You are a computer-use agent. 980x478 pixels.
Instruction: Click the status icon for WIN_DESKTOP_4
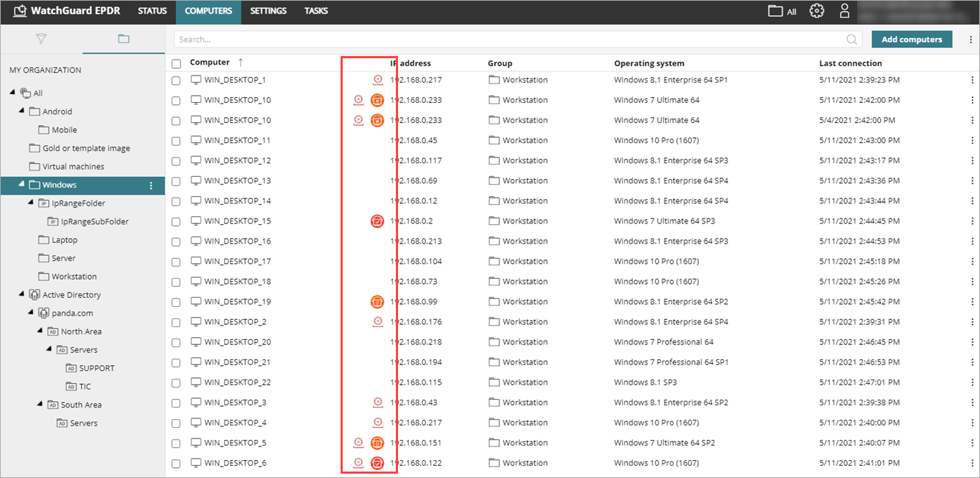377,422
